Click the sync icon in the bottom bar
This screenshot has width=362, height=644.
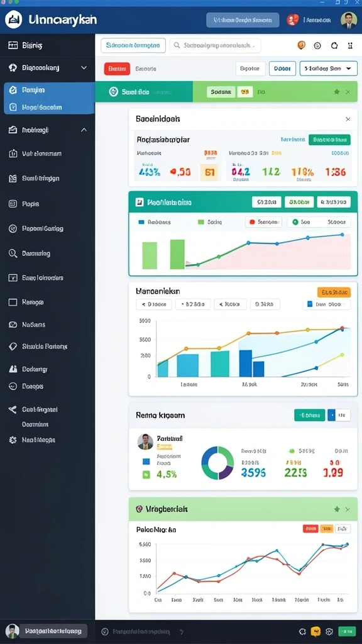tap(302, 631)
